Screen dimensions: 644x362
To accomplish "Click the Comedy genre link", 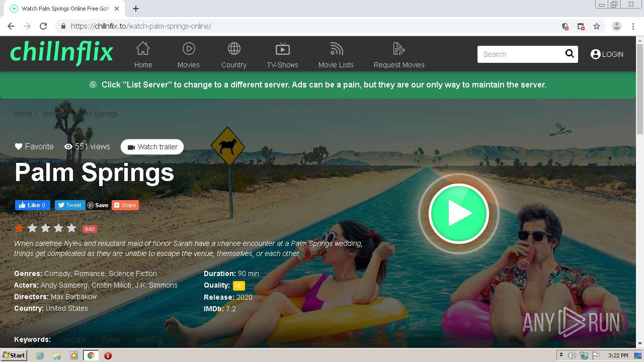I will (58, 274).
